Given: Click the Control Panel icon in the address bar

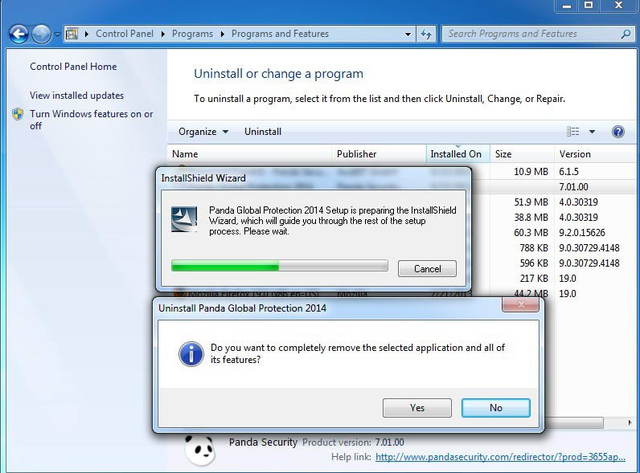Looking at the screenshot, I should [x=72, y=34].
